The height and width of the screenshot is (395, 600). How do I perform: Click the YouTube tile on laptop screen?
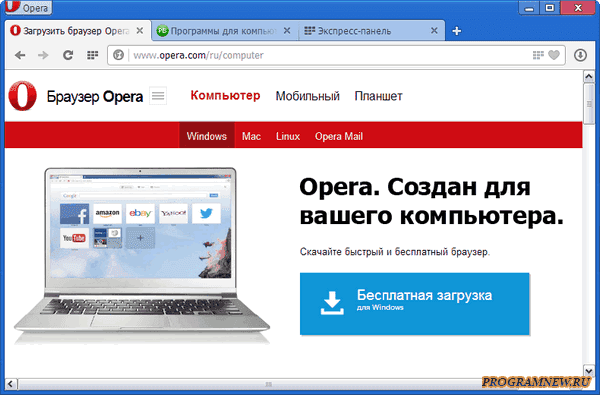(x=75, y=238)
